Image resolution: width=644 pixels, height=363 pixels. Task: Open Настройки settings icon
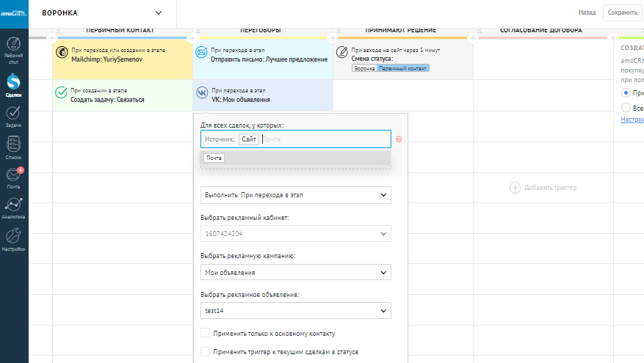pyautogui.click(x=13, y=239)
